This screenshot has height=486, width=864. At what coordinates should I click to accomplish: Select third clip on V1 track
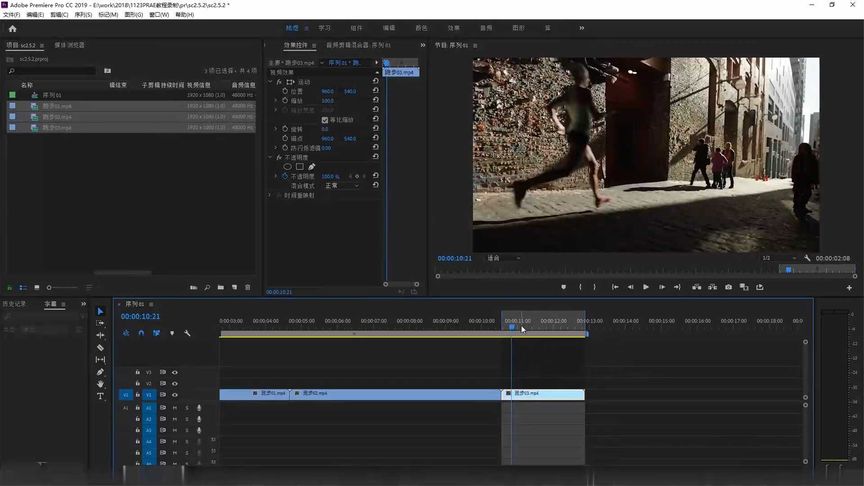pos(543,394)
